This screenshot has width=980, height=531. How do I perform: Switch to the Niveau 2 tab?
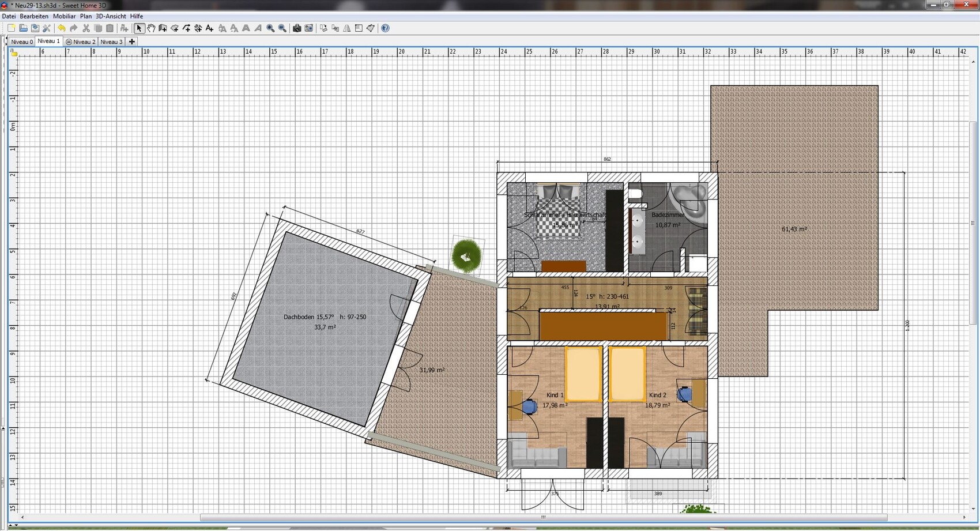pyautogui.click(x=81, y=42)
